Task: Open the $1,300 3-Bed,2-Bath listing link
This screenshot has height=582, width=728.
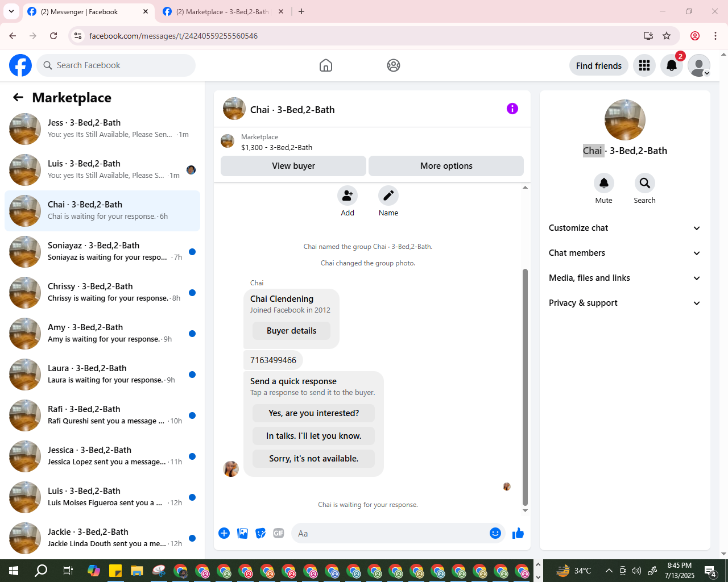Action: (x=276, y=147)
